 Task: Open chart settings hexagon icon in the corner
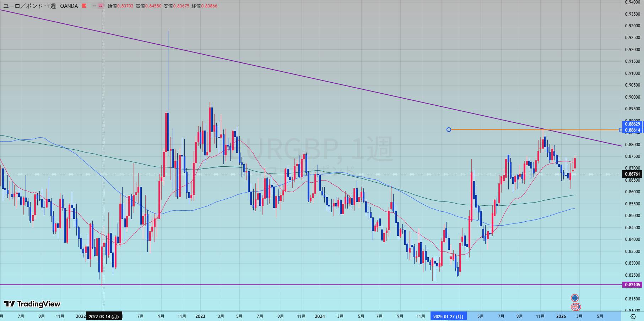[x=633, y=316]
